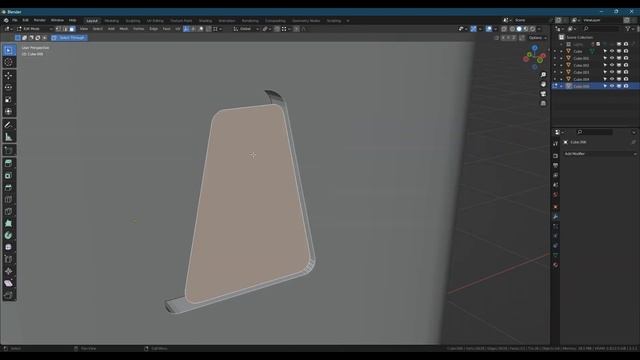Select the Spin tool

click(9, 236)
